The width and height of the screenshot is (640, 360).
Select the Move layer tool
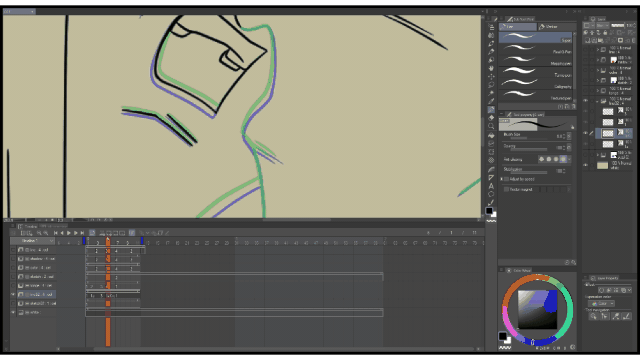pos(491,76)
